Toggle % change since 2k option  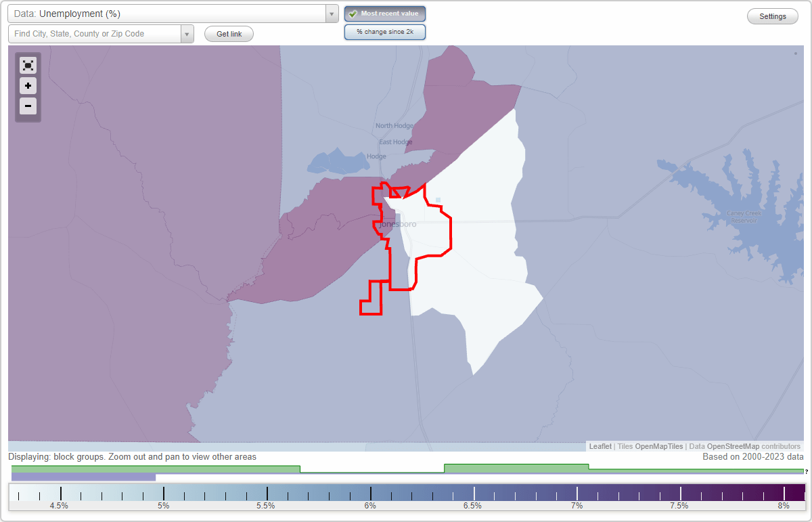pos(385,32)
